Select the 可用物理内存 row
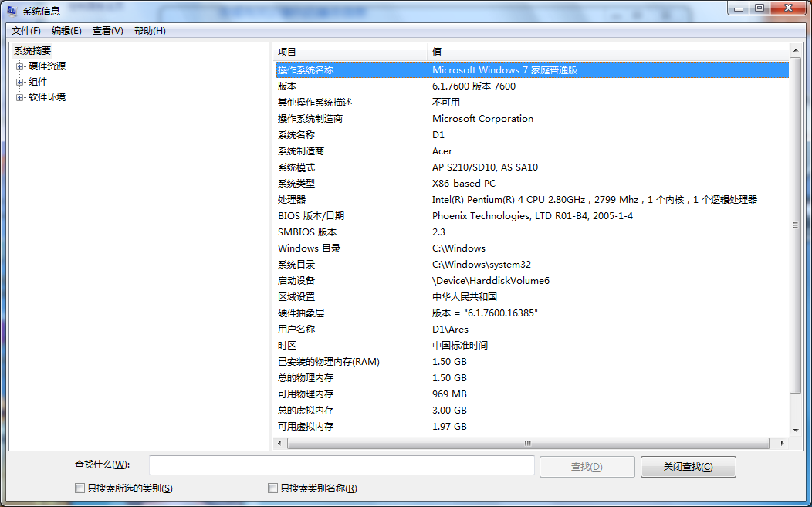The width and height of the screenshot is (812, 507). (532, 394)
